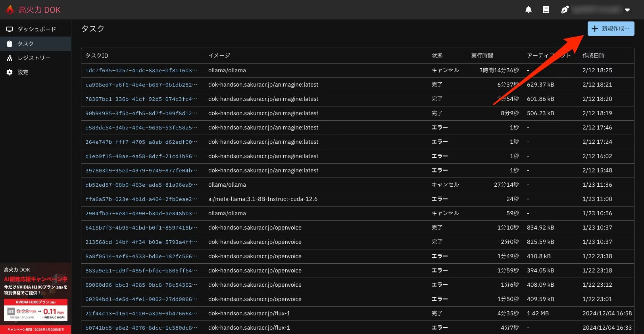The height and width of the screenshot is (334, 644).
Task: Open task ca998ed7-a6f6-4b4e link
Action: coord(141,85)
